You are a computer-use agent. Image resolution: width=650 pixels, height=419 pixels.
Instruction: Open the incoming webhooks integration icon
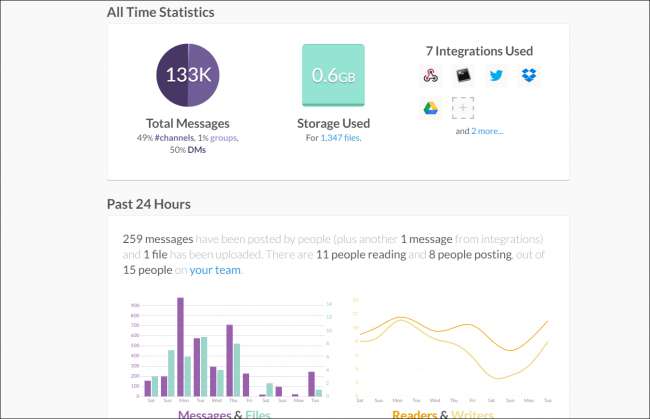coord(430,75)
